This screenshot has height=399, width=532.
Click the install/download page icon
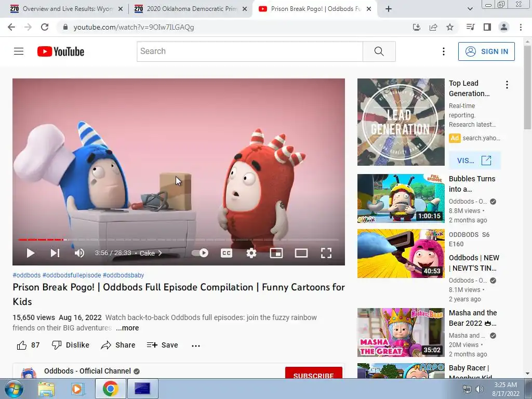click(x=416, y=27)
